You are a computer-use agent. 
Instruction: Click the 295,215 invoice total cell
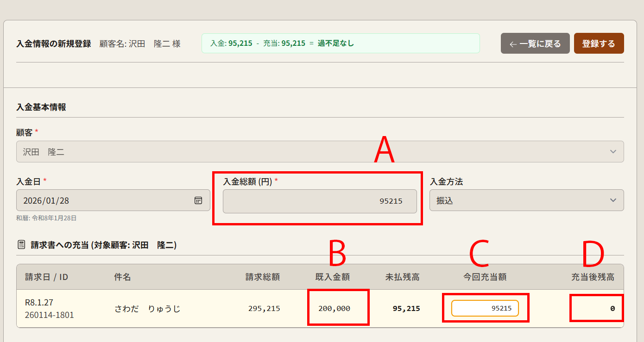tap(264, 309)
